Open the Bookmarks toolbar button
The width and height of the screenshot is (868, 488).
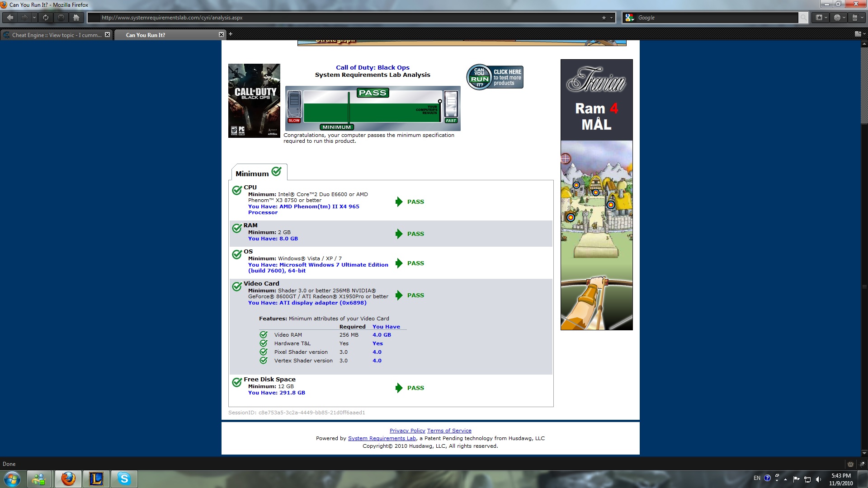click(819, 18)
